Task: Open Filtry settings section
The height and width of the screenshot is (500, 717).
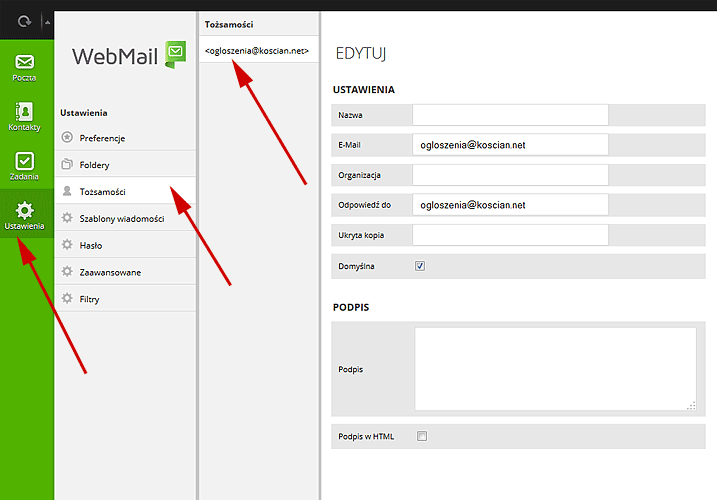Action: tap(125, 299)
